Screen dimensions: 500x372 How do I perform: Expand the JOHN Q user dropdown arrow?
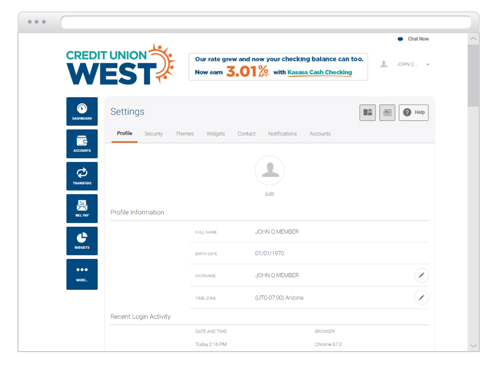[x=428, y=64]
